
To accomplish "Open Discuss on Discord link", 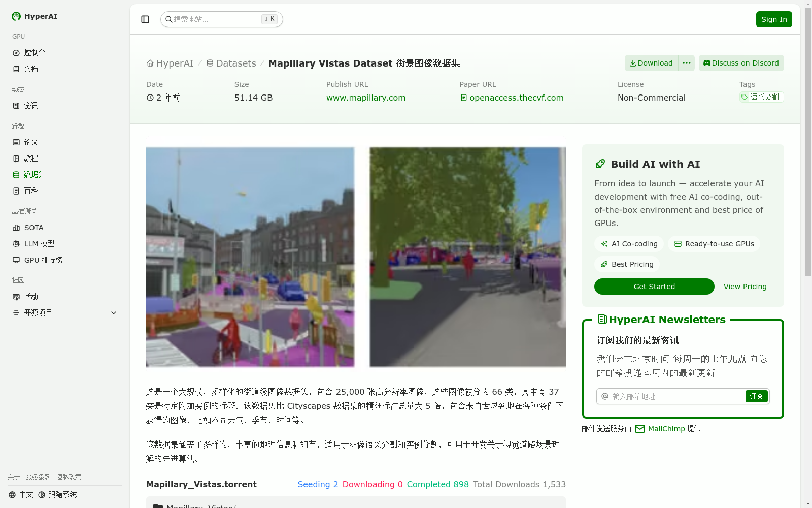I will [741, 63].
